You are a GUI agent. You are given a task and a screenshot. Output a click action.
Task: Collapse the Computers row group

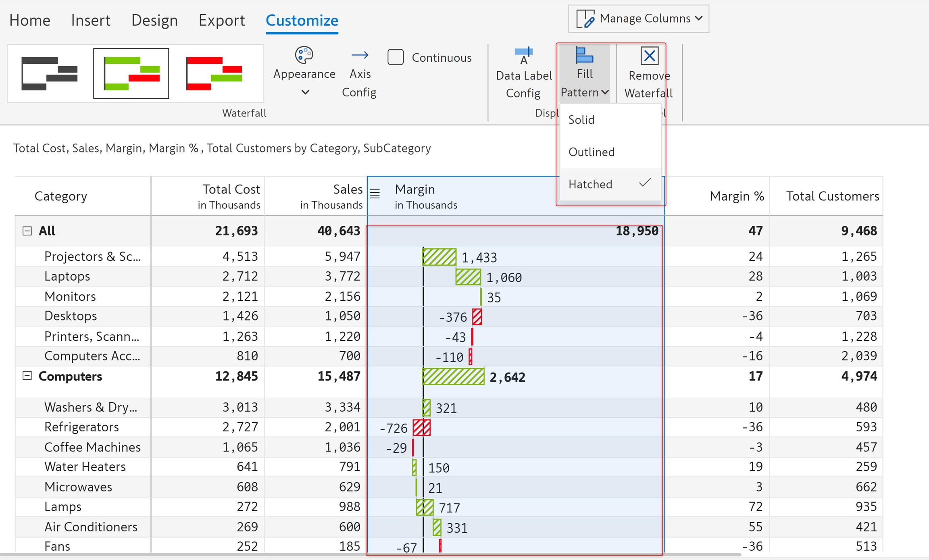click(x=27, y=376)
